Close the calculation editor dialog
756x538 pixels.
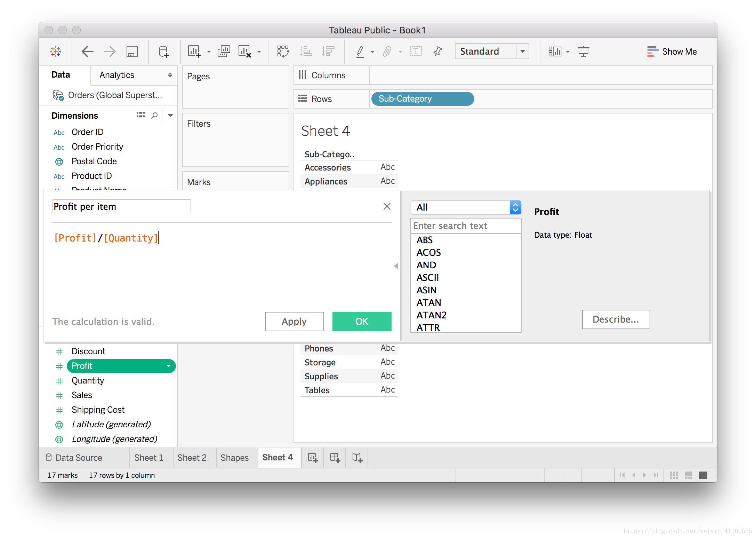[x=387, y=207]
